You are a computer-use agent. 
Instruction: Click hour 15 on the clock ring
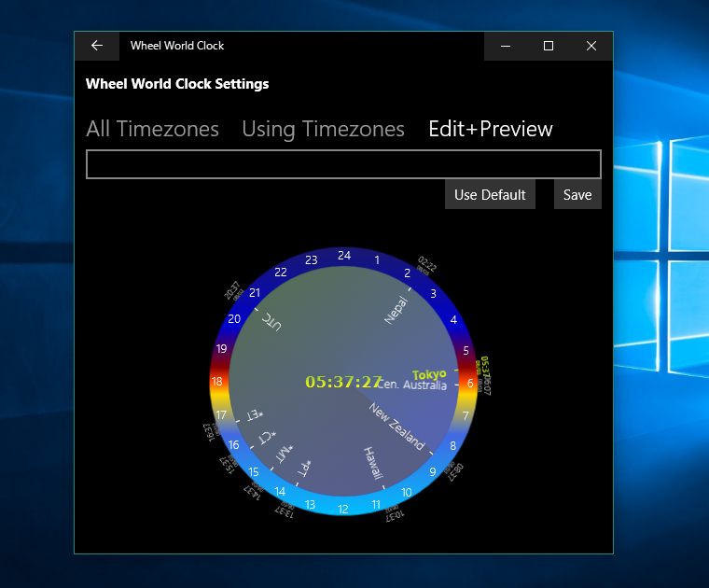point(254,471)
